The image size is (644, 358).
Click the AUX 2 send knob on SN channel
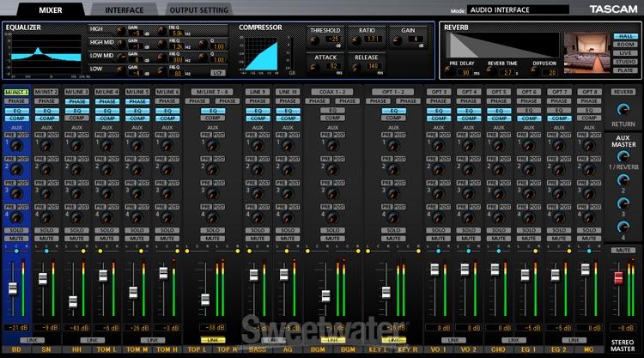46,170
